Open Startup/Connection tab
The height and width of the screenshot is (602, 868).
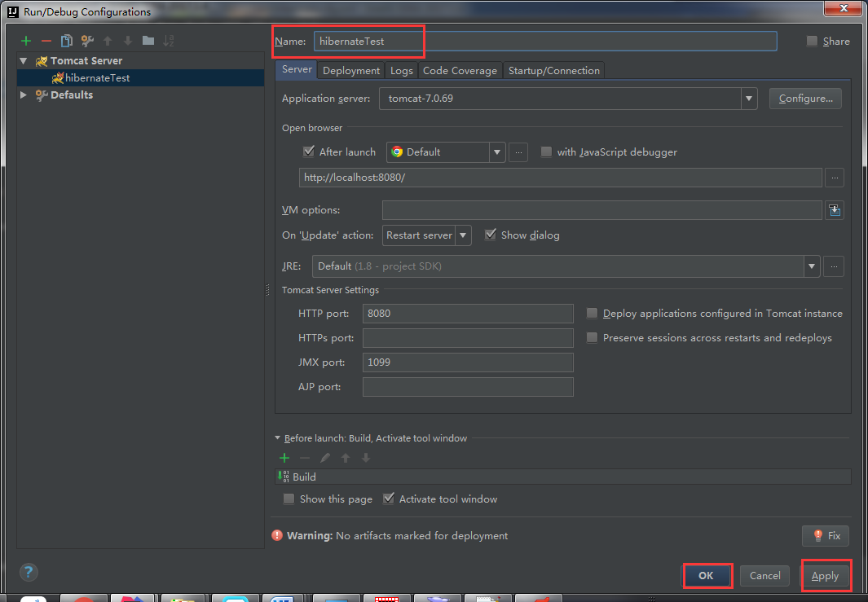554,70
